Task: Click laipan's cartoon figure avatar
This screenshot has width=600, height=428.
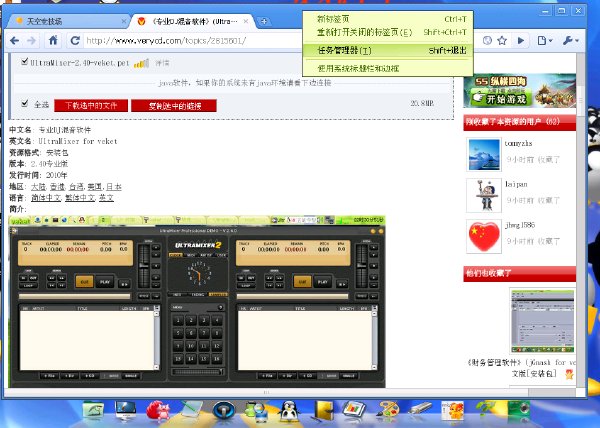Action: [484, 195]
